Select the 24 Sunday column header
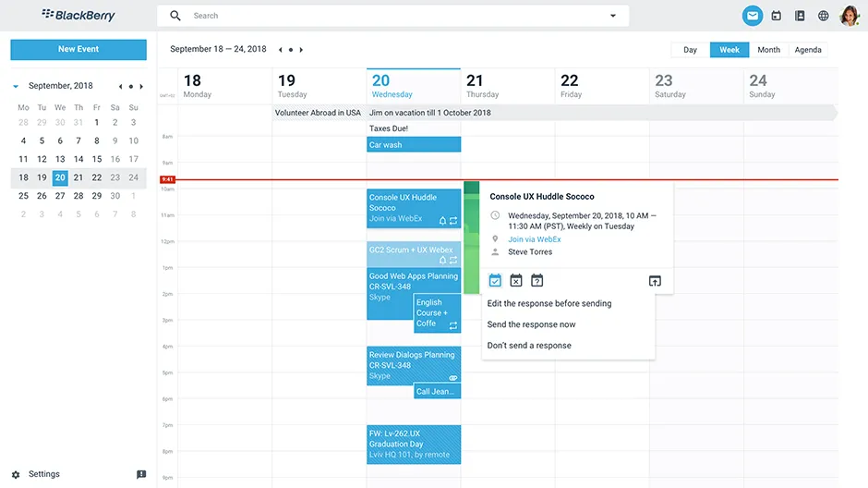This screenshot has height=488, width=868. [790, 86]
